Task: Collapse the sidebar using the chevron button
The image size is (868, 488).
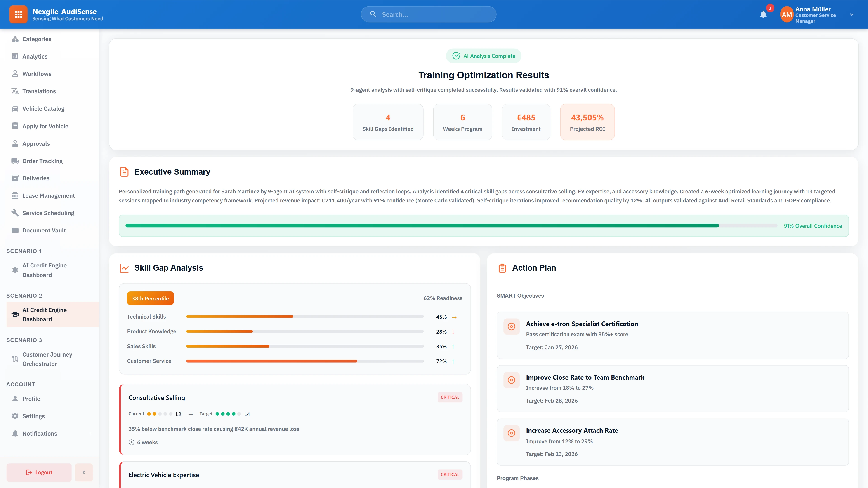Action: (x=84, y=472)
